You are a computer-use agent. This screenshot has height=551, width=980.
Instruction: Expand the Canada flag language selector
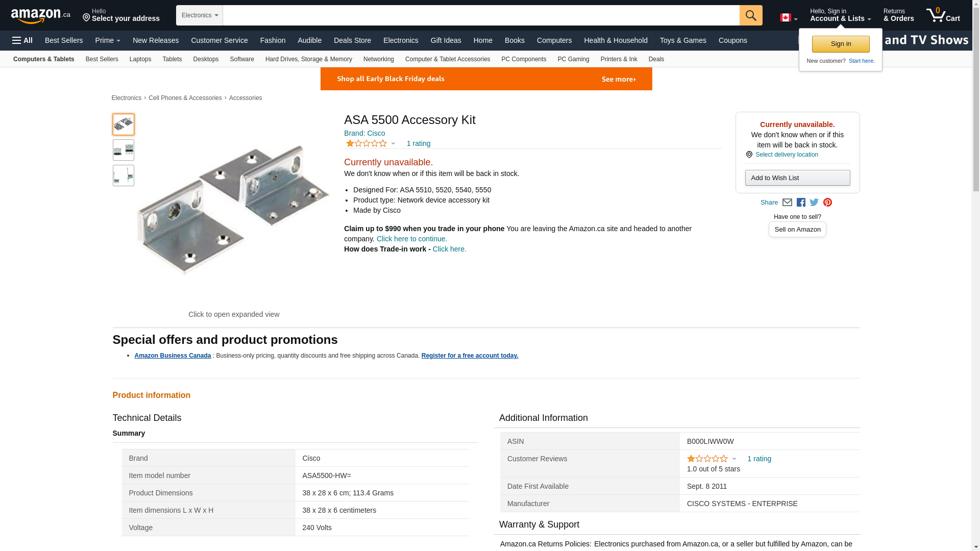coord(789,18)
